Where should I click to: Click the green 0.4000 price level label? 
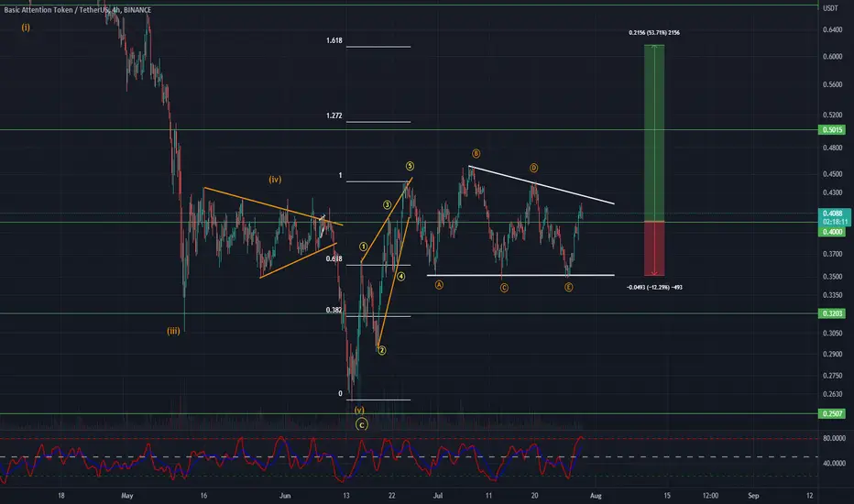coord(833,232)
